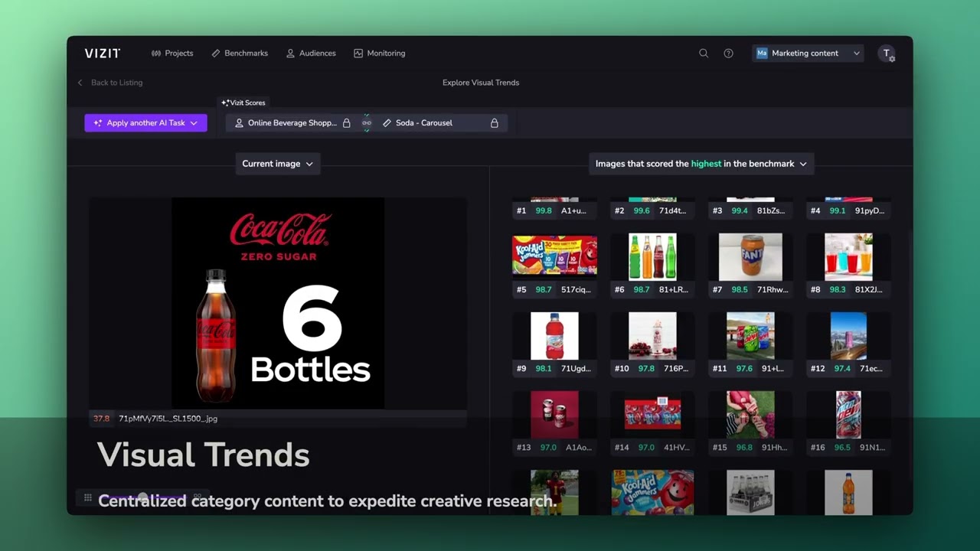Click the Apply another AI Task button

tap(145, 122)
